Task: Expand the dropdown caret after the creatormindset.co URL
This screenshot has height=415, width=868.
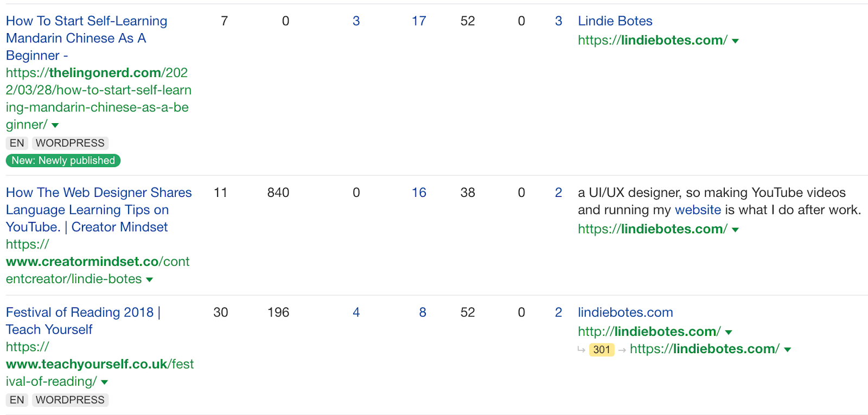Action: coord(150,279)
